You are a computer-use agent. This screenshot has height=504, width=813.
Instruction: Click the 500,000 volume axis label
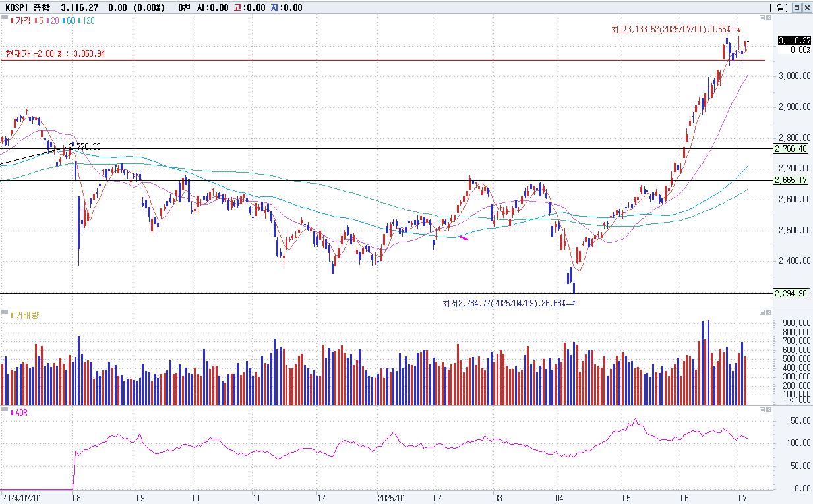pyautogui.click(x=796, y=358)
